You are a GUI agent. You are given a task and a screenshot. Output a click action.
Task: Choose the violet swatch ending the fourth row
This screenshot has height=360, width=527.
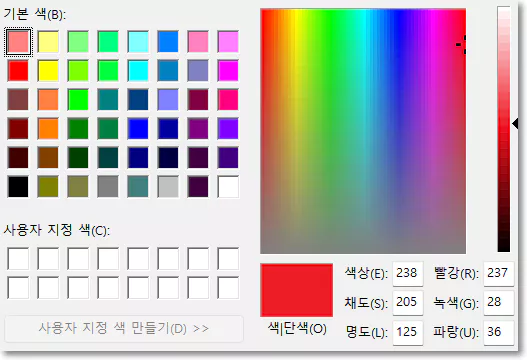[x=228, y=128]
